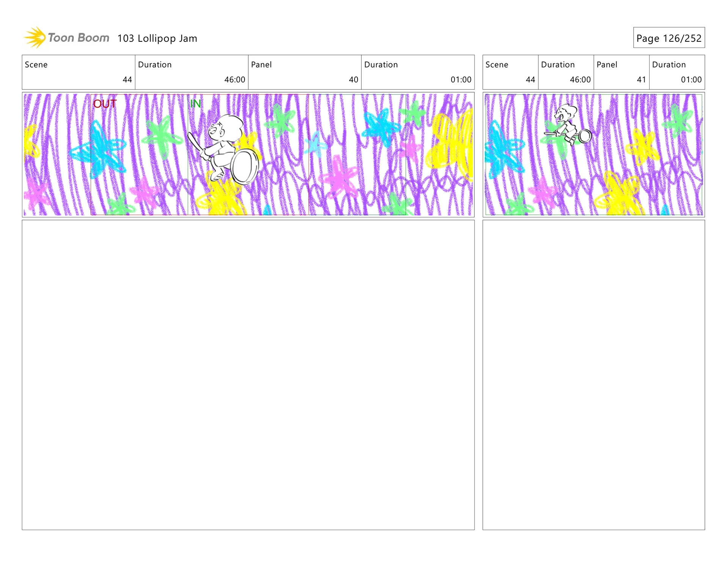Screen dimensions: 728x563
Task: Click the cyan star on left of panel 41
Action: click(502, 150)
